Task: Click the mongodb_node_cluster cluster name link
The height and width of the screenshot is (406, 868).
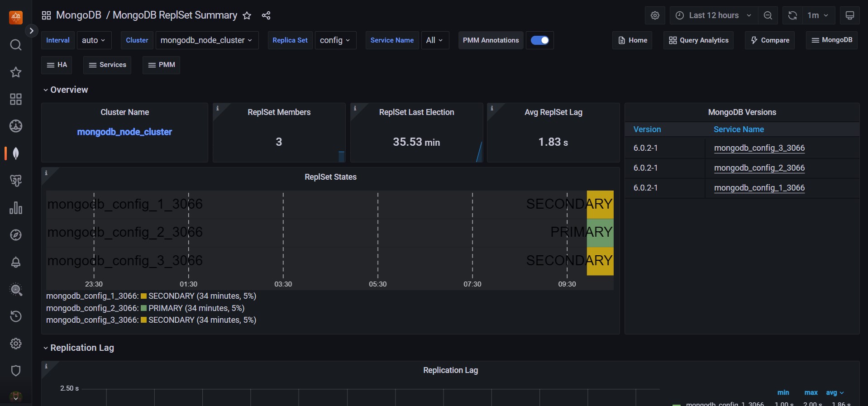Action: coord(124,132)
